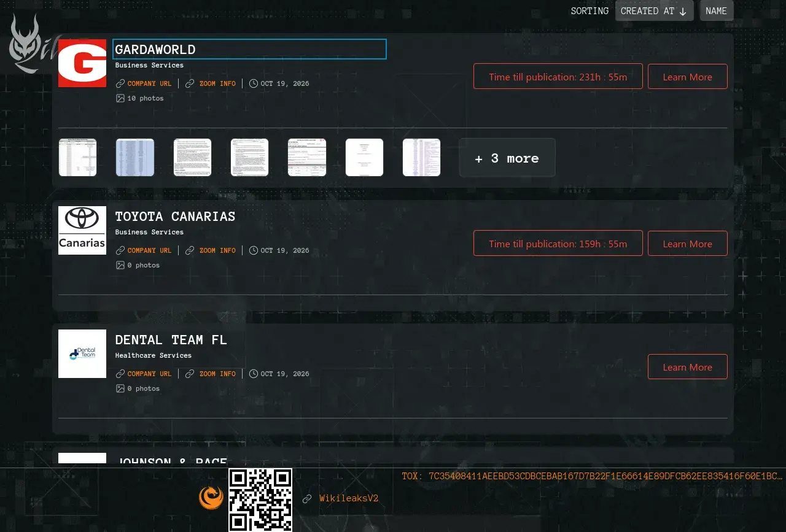Open the first GardaWorld document thumbnail
The image size is (786, 532).
click(x=77, y=158)
